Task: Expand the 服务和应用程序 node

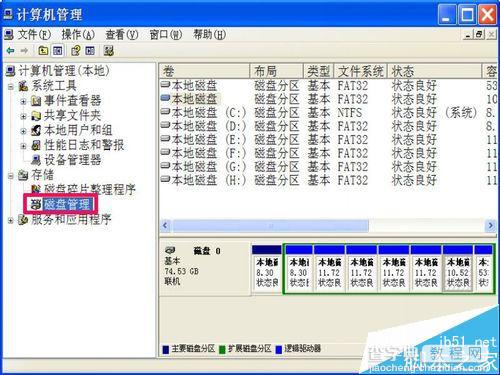Action: [x=11, y=220]
